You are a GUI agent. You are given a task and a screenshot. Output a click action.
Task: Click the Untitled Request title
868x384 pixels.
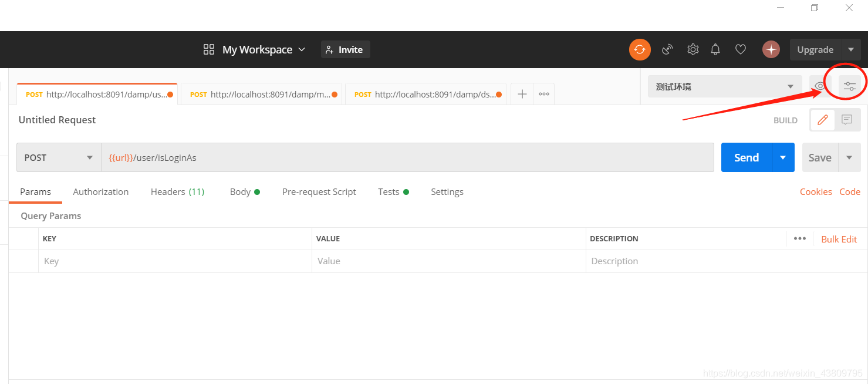point(57,120)
